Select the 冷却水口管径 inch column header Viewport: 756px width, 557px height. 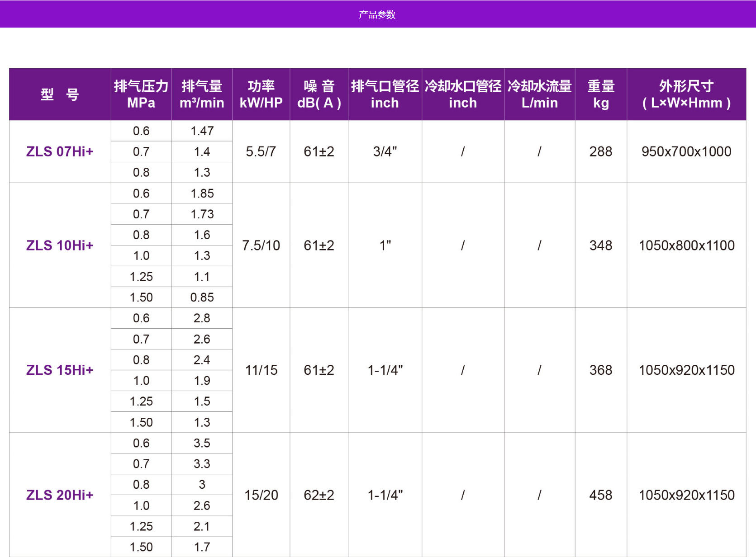pyautogui.click(x=463, y=94)
